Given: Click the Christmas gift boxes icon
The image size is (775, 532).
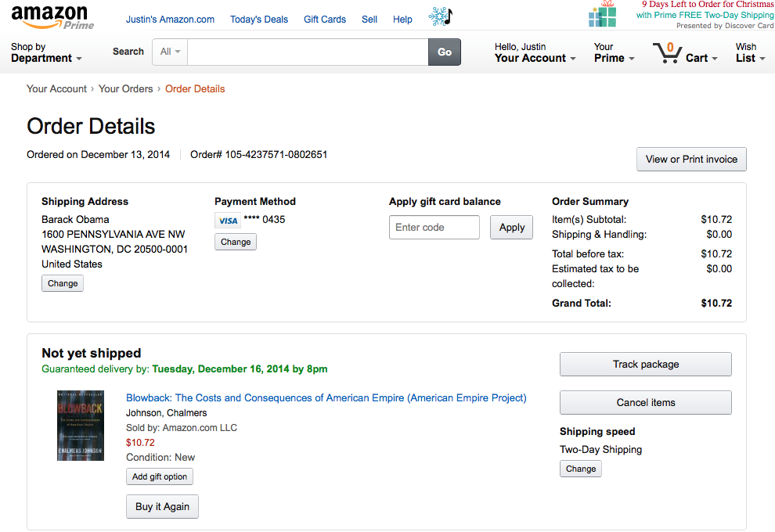Looking at the screenshot, I should click(x=603, y=14).
